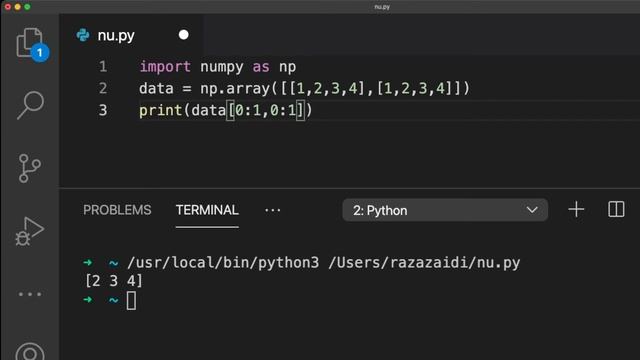The image size is (640, 360).
Task: Open the Search view
Action: pos(31,105)
